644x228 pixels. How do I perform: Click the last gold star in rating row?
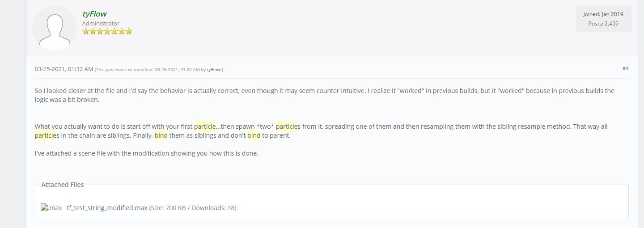coord(129,31)
